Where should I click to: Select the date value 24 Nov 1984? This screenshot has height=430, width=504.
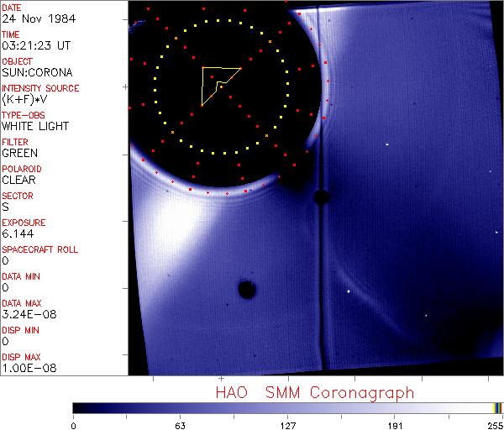[x=34, y=18]
